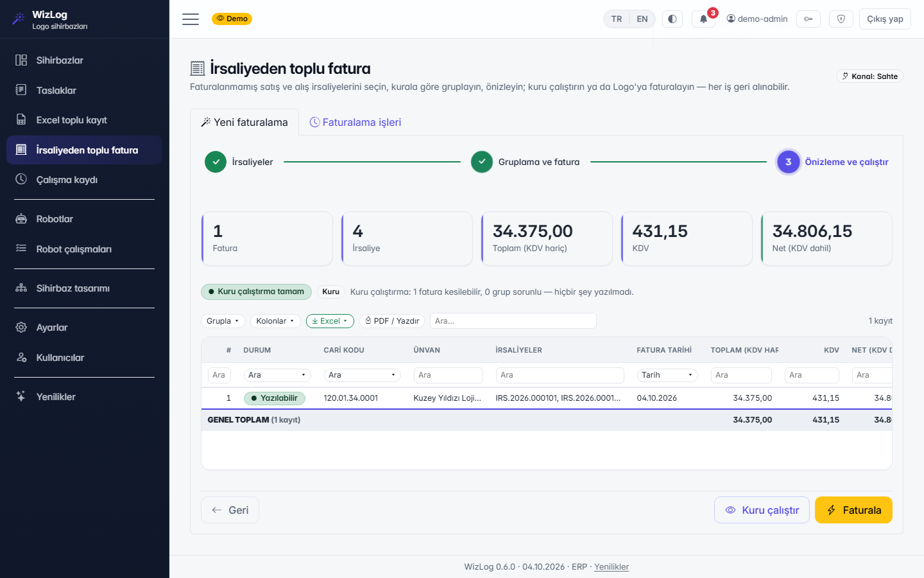Switch to Yeni faturalama tab
Viewport: 924px width, 578px height.
pyautogui.click(x=244, y=122)
